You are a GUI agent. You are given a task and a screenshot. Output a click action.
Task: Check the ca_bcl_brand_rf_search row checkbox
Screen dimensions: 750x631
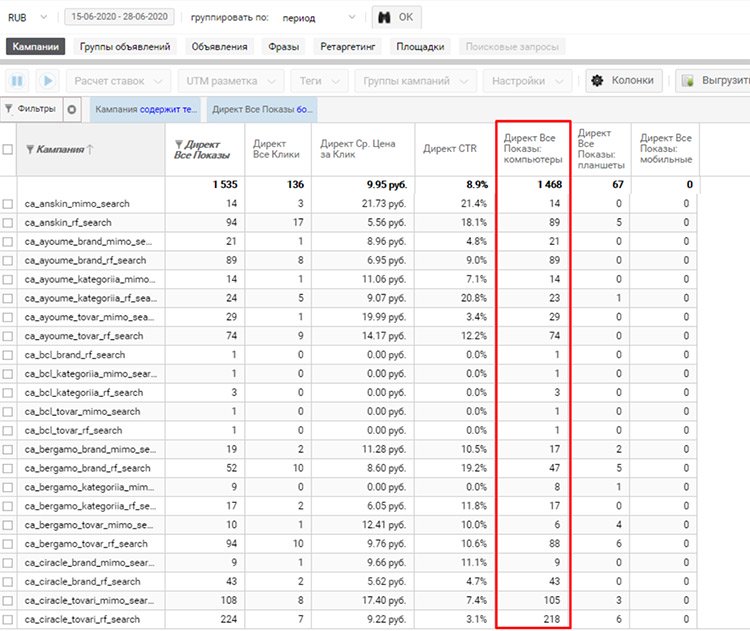(x=8, y=355)
